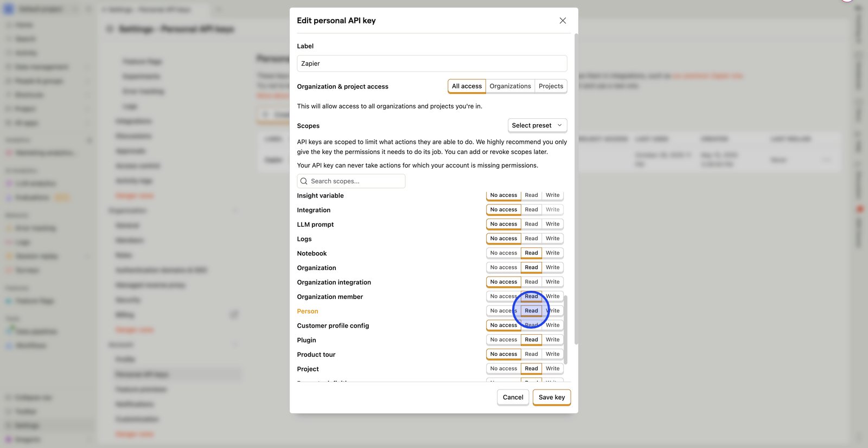Set LLM prompt scope to Write

[x=552, y=224]
